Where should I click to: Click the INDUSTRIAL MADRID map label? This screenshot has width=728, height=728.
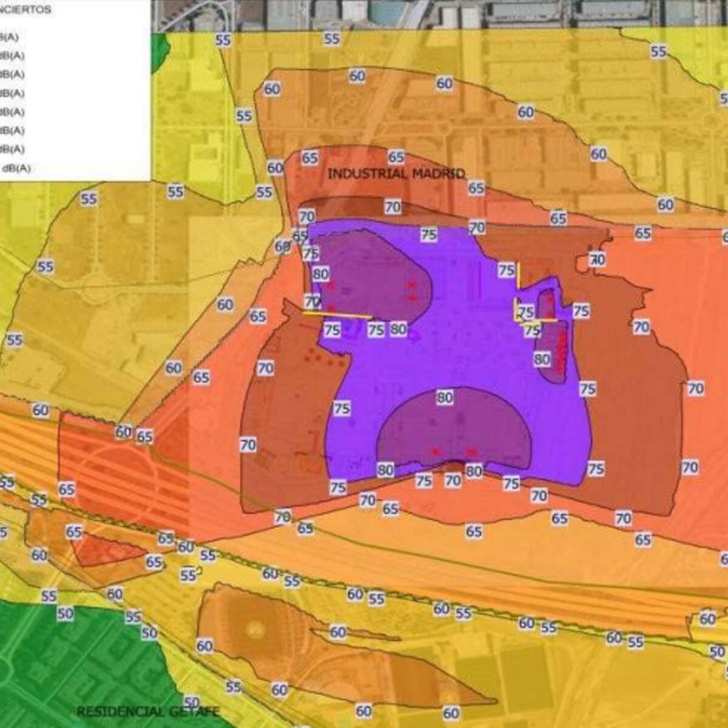coord(396,174)
